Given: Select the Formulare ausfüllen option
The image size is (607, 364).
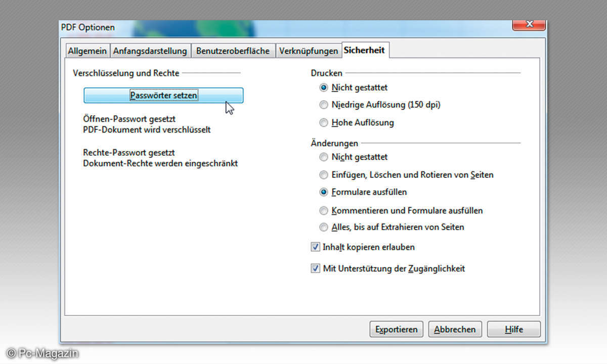Looking at the screenshot, I should [363, 192].
